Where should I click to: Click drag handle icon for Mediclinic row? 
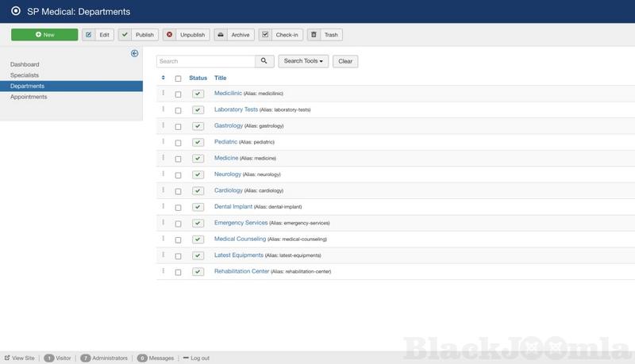coord(163,93)
